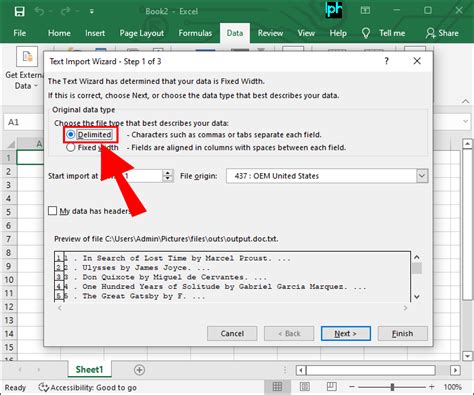Open the Page Layout tab
Image resolution: width=474 pixels, height=395 pixels.
pyautogui.click(x=142, y=33)
